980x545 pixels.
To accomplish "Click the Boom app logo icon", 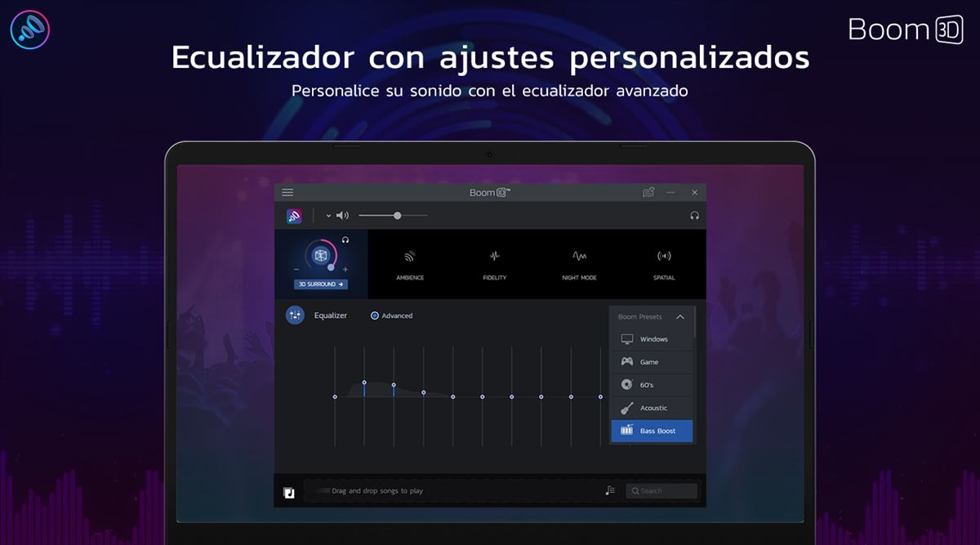I will coord(294,216).
